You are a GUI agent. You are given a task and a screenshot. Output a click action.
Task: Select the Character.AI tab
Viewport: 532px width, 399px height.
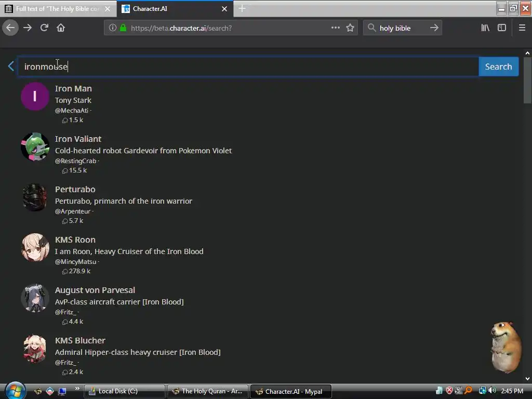[x=175, y=9]
